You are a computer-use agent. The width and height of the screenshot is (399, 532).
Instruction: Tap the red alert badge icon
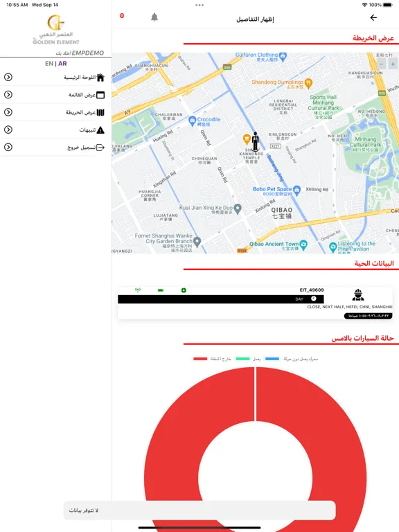click(x=122, y=16)
